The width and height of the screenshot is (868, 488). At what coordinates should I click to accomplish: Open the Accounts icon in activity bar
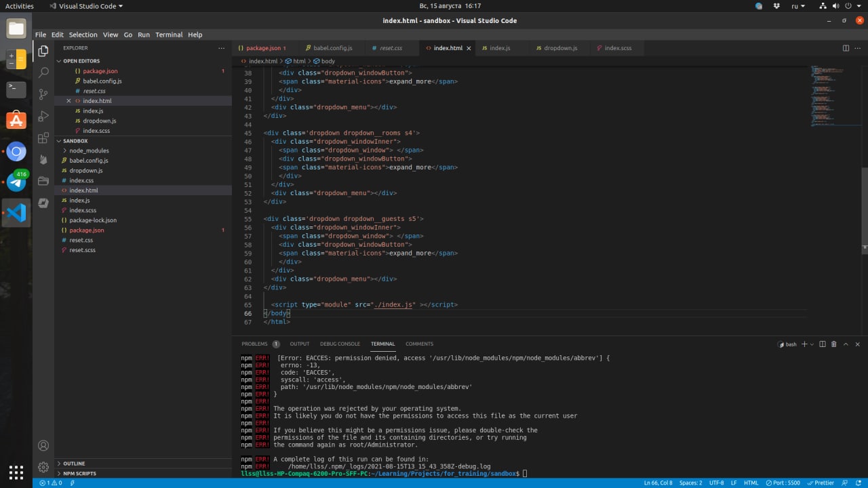43,445
